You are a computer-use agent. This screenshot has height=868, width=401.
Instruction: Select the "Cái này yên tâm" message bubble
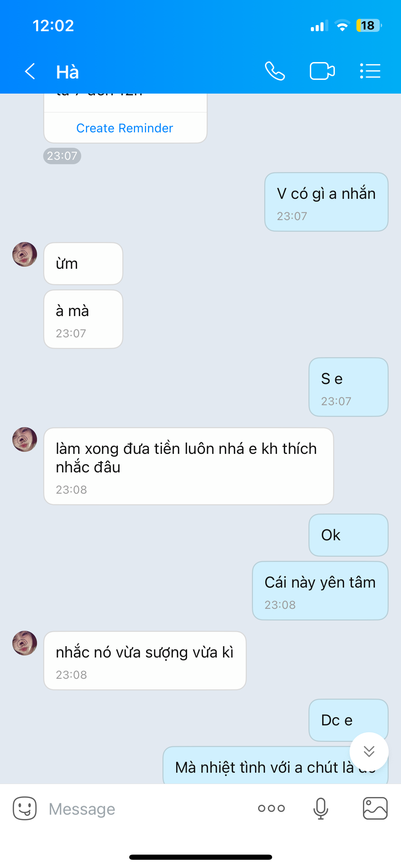coord(320,590)
